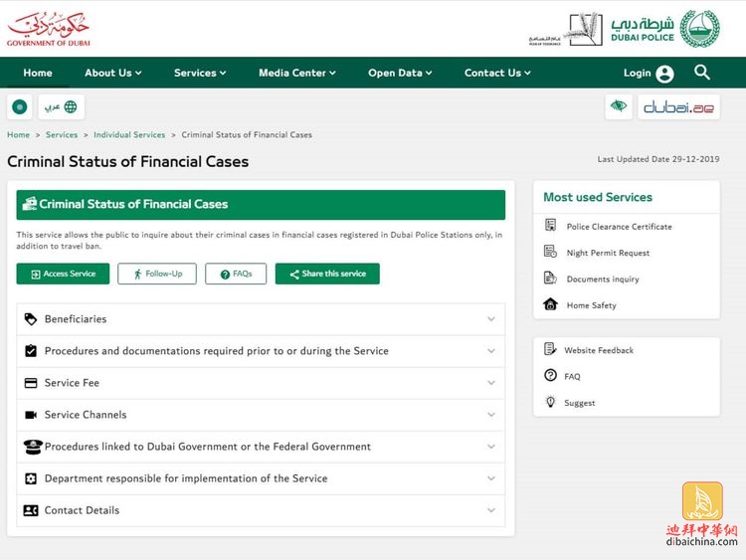The image size is (746, 560).
Task: Open the Police Clearance Certificate link
Action: coord(619,226)
